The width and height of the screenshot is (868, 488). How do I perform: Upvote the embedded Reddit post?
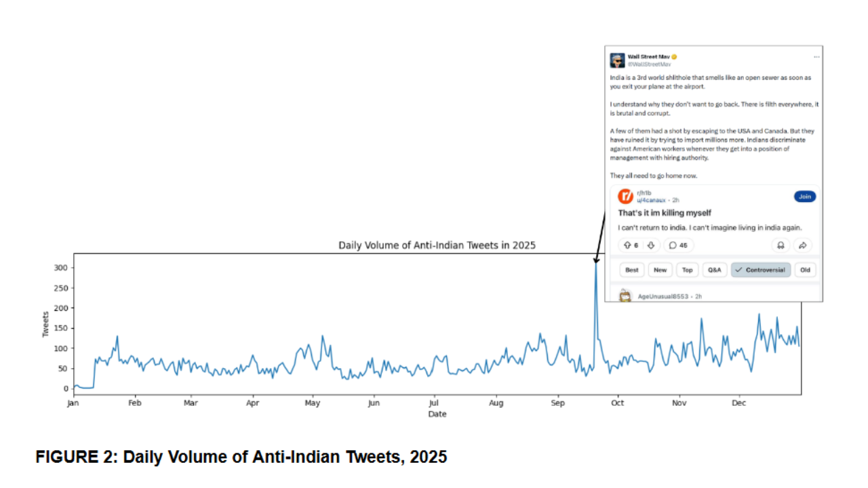(x=627, y=245)
